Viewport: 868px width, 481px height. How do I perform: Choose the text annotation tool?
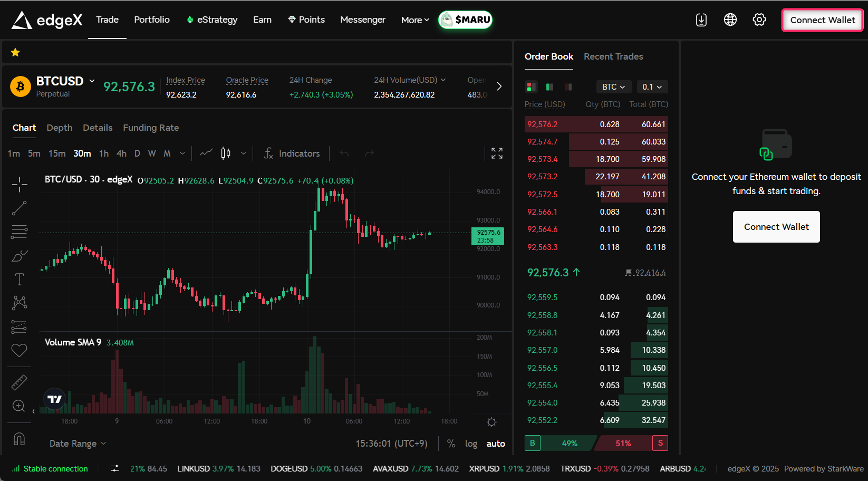(x=20, y=279)
